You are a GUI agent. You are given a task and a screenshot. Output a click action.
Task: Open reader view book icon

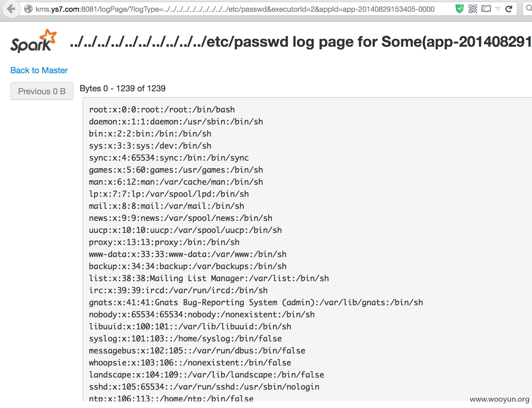click(x=486, y=9)
